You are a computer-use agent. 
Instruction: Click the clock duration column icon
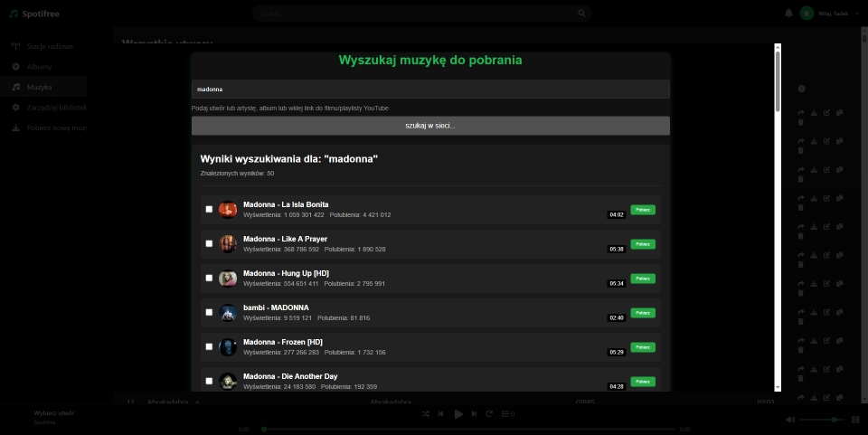click(x=801, y=89)
